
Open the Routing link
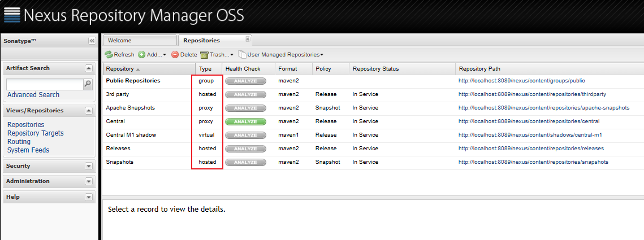(19, 142)
